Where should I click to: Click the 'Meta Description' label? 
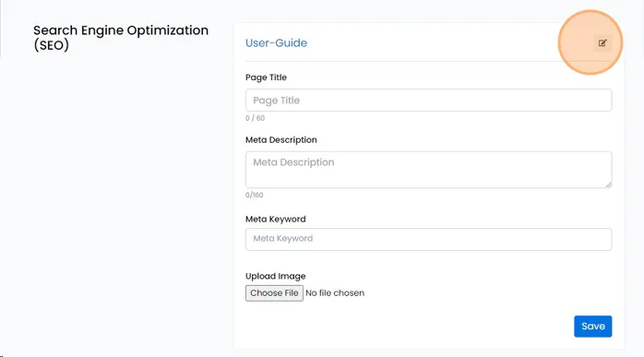click(x=280, y=139)
